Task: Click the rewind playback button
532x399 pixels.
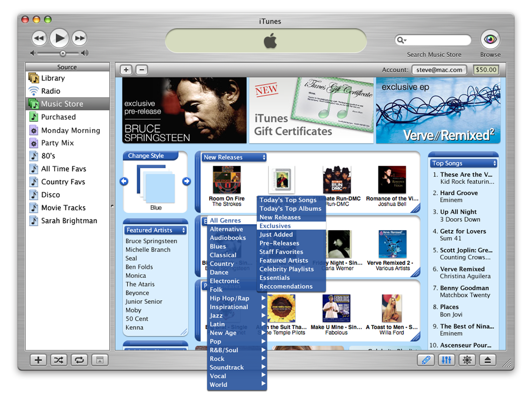Action: (x=39, y=38)
